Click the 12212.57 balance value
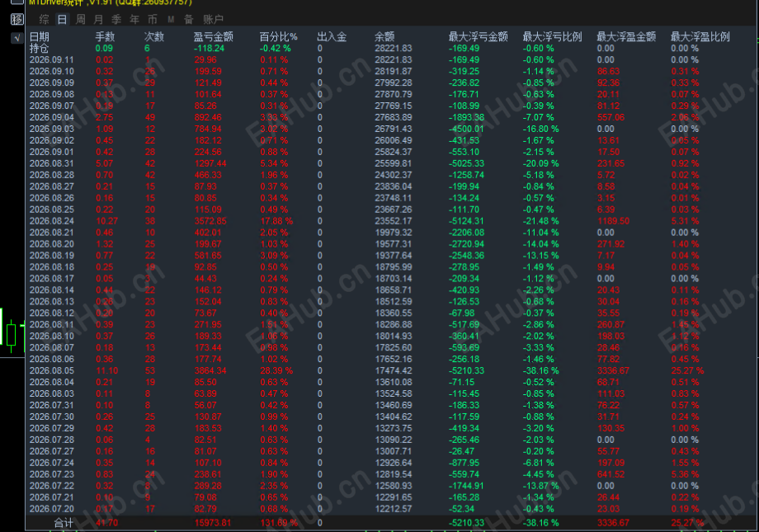Image resolution: width=759 pixels, height=532 pixels. point(393,509)
